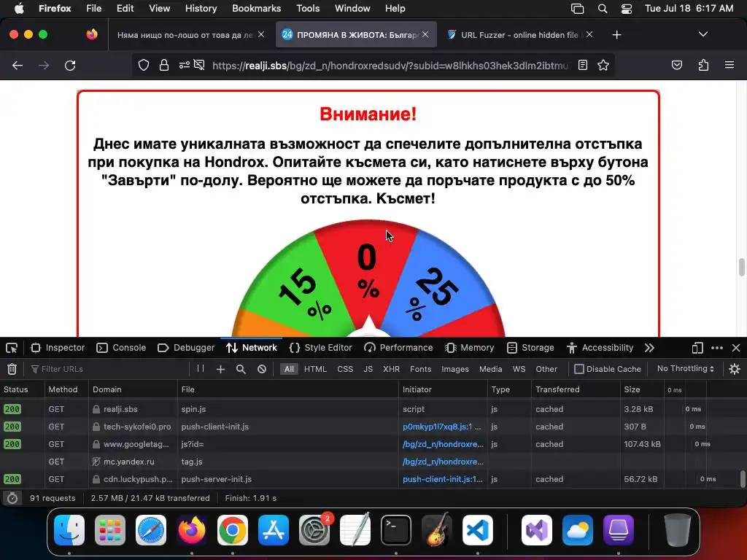Add a new network request with the plus icon
Screen dimensions: 747x560
220,369
